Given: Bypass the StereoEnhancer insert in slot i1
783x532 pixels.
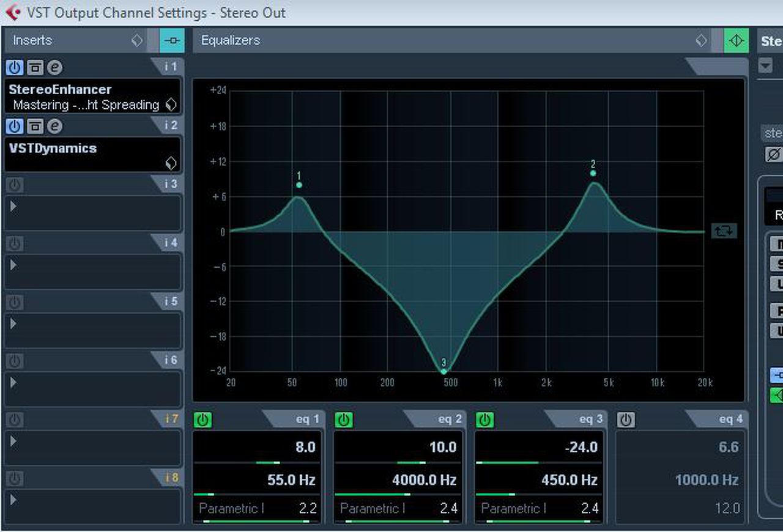Looking at the screenshot, I should pos(35,67).
